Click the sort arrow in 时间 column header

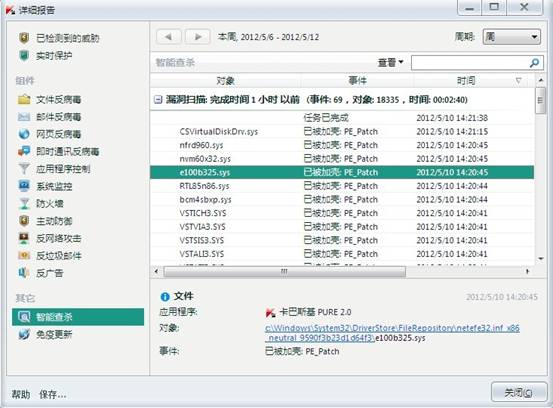(x=518, y=81)
